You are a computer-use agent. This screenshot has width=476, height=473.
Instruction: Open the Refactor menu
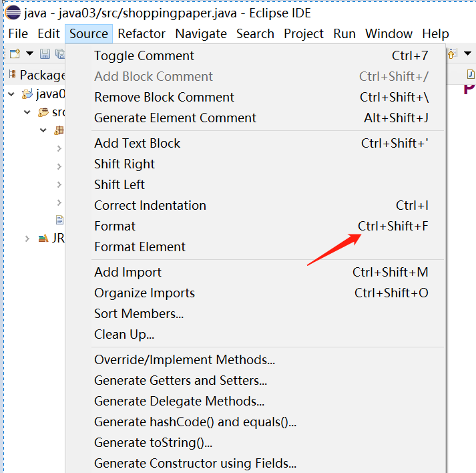click(x=142, y=33)
